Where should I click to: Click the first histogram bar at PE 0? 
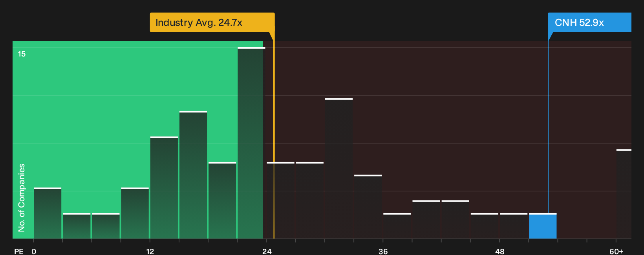(x=48, y=213)
